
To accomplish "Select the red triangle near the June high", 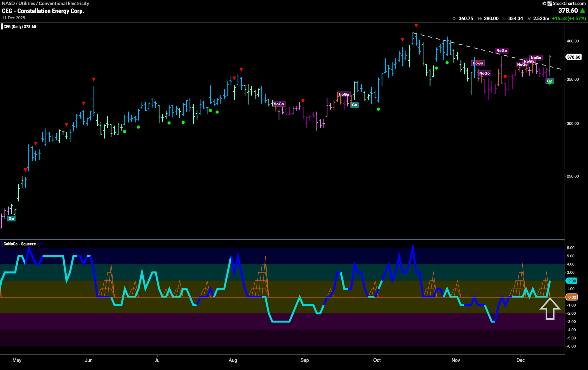I will (94, 79).
